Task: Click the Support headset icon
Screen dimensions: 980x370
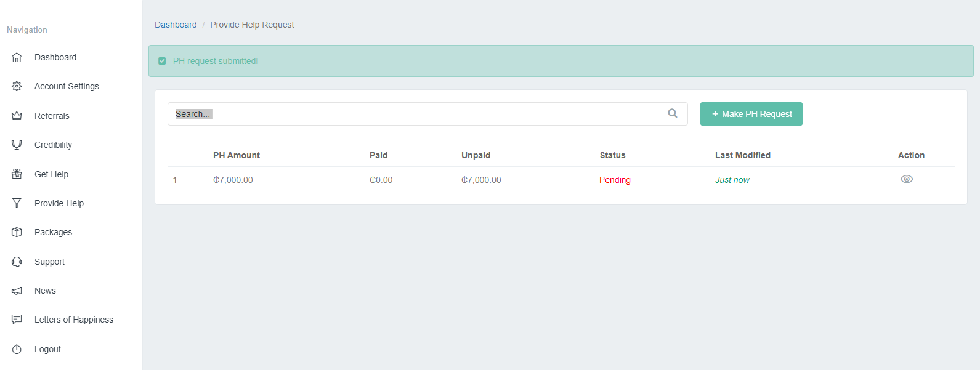Action: coord(17,262)
